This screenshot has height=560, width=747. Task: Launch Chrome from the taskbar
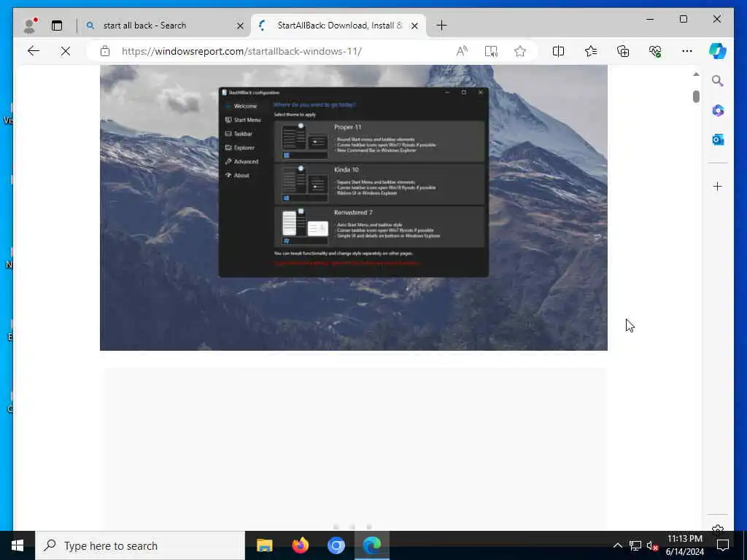point(336,545)
